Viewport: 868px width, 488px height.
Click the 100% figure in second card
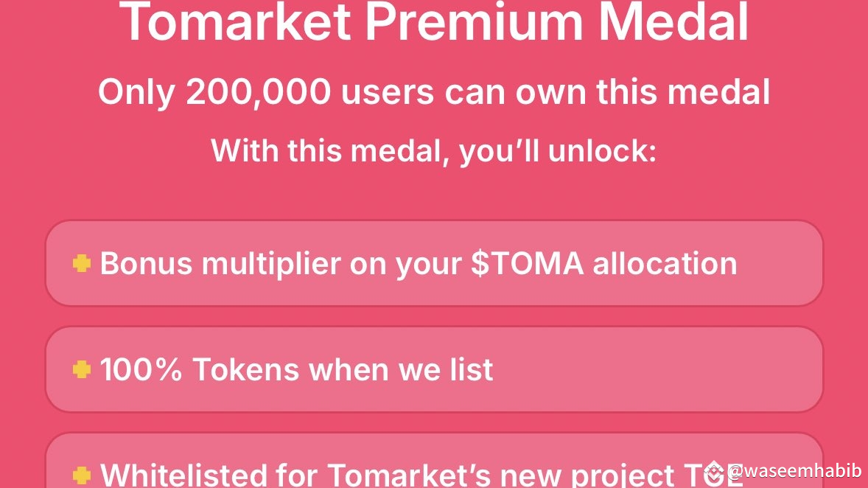[140, 370]
